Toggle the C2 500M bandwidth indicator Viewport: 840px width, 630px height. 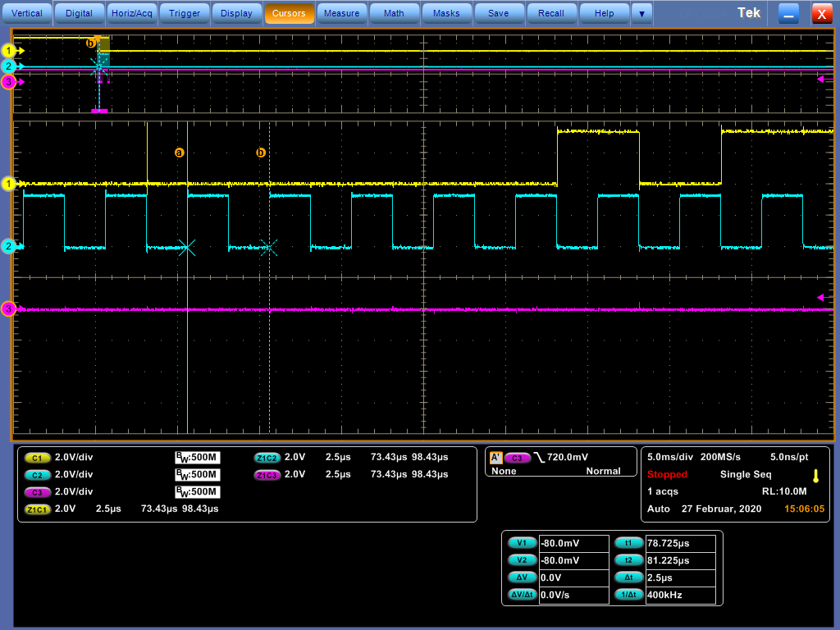click(196, 475)
